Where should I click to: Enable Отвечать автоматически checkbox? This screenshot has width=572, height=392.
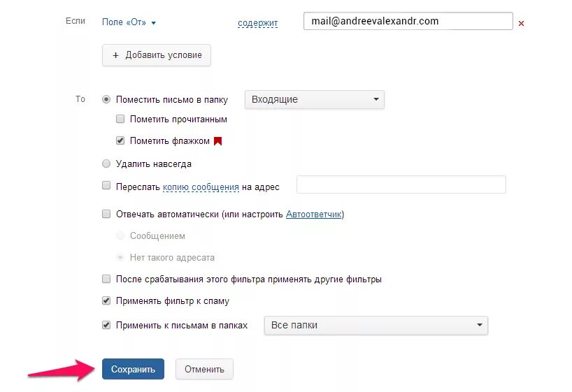click(106, 214)
